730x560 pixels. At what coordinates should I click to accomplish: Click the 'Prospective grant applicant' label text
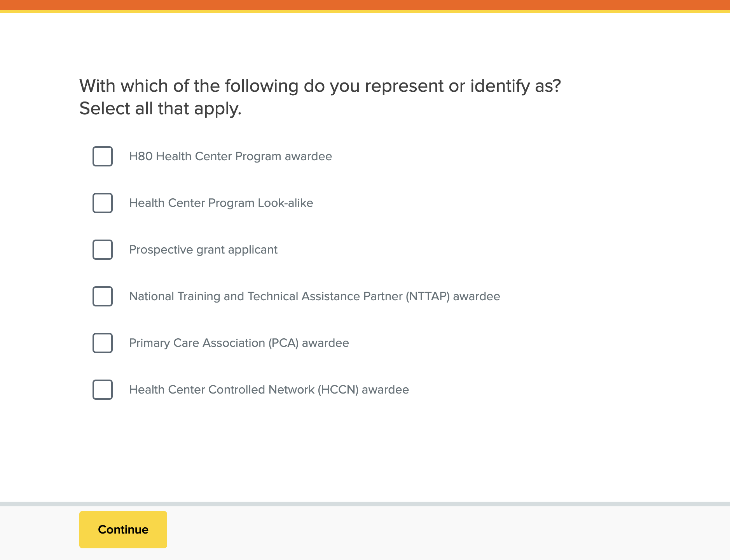pyautogui.click(x=203, y=250)
